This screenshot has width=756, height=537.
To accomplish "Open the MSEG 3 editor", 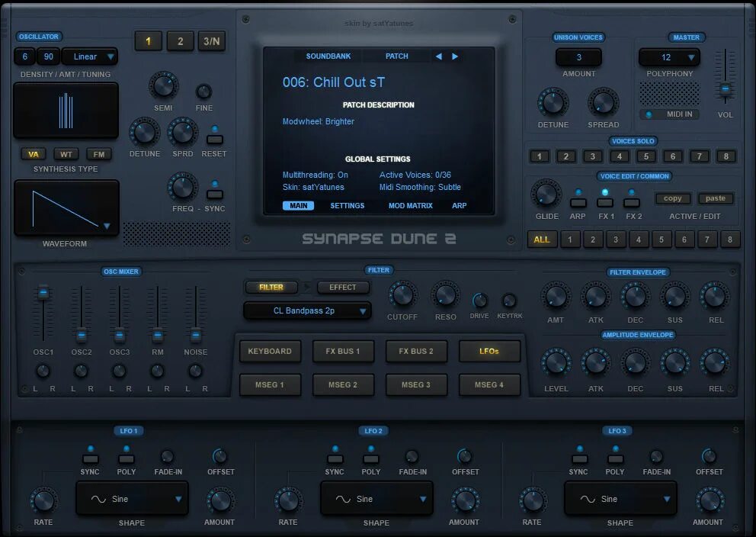I will [416, 385].
